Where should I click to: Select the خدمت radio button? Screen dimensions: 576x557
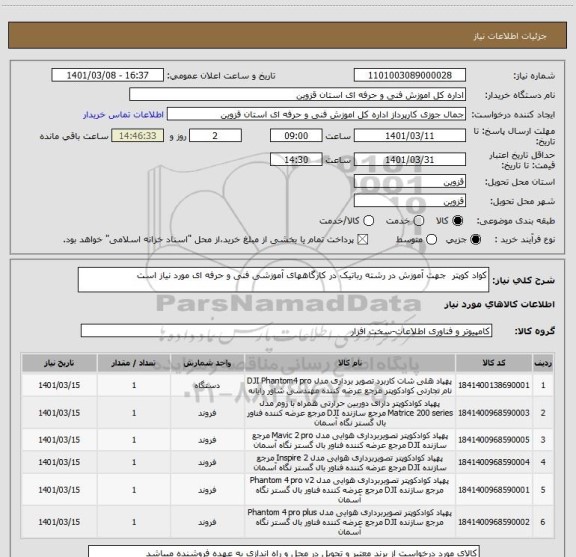tap(419, 221)
